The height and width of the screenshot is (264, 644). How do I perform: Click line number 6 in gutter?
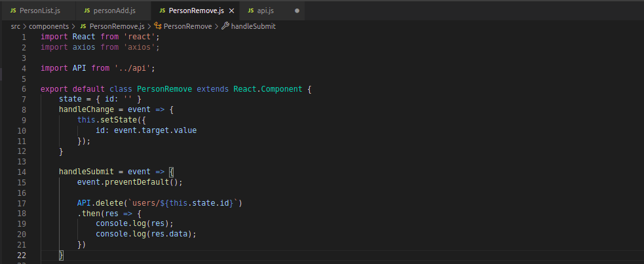(24, 89)
